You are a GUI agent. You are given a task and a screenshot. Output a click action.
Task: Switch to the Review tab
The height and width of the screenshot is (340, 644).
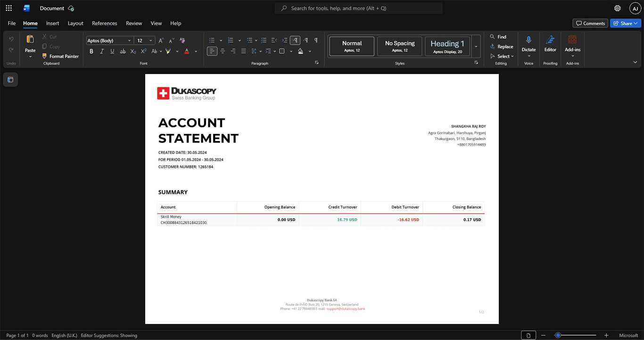(134, 23)
